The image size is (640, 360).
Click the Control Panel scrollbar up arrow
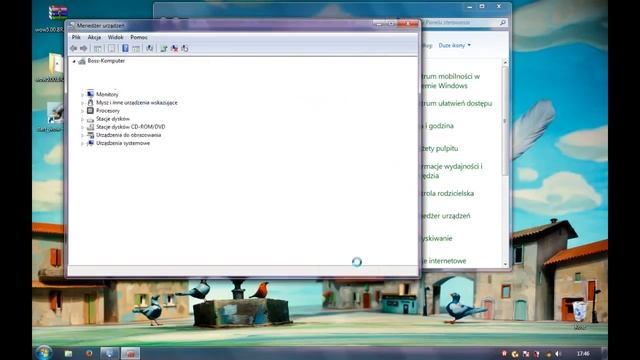click(x=505, y=62)
